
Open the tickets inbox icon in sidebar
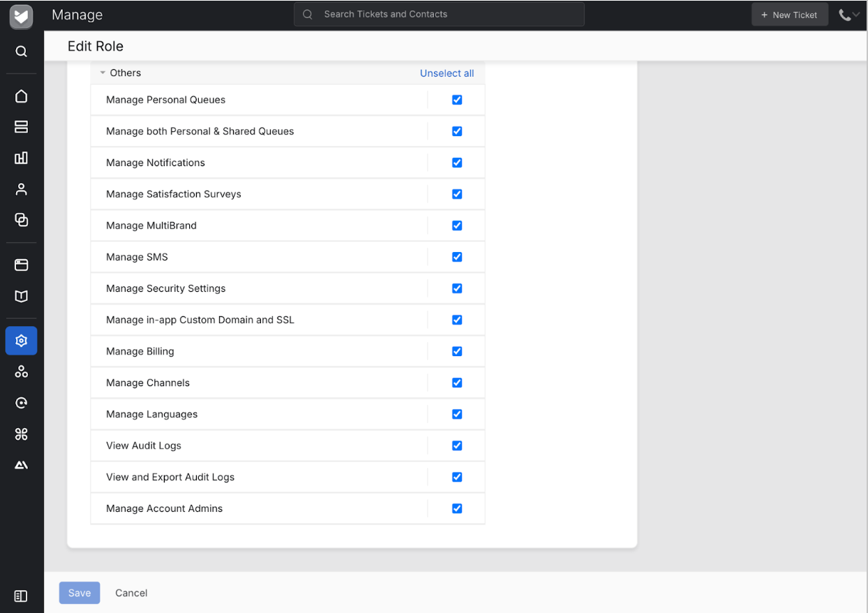tap(21, 127)
